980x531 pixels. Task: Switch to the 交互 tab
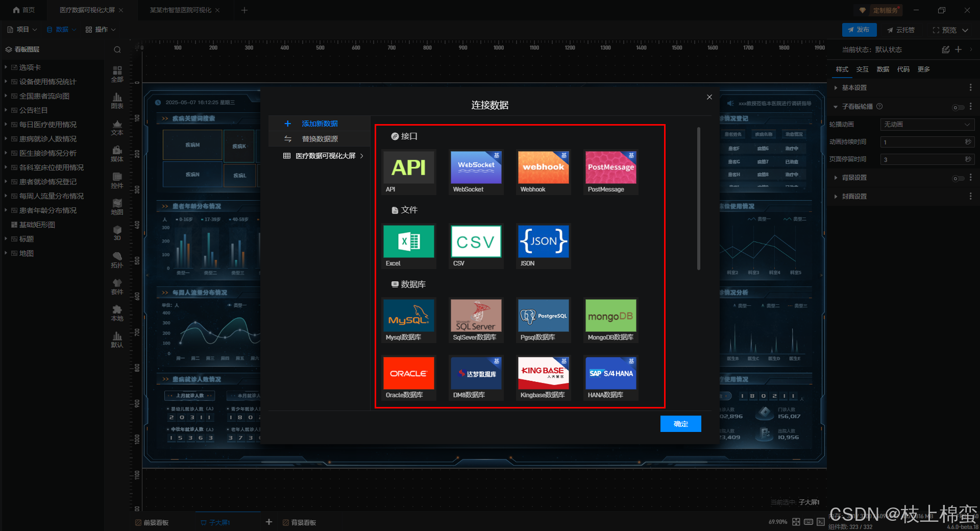tap(862, 69)
